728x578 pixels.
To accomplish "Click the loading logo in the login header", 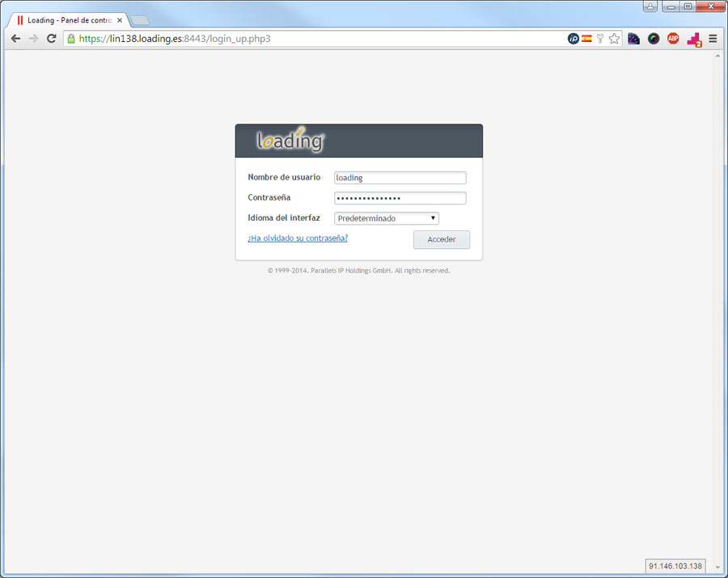I will [x=290, y=140].
